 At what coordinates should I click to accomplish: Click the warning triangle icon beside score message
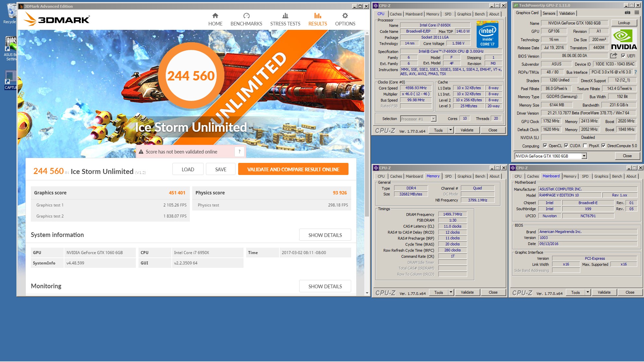coord(141,152)
